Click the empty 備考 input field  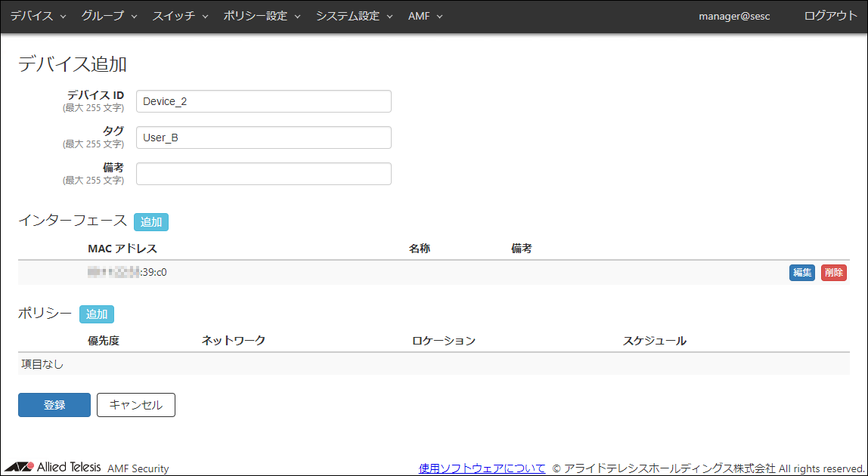click(263, 174)
